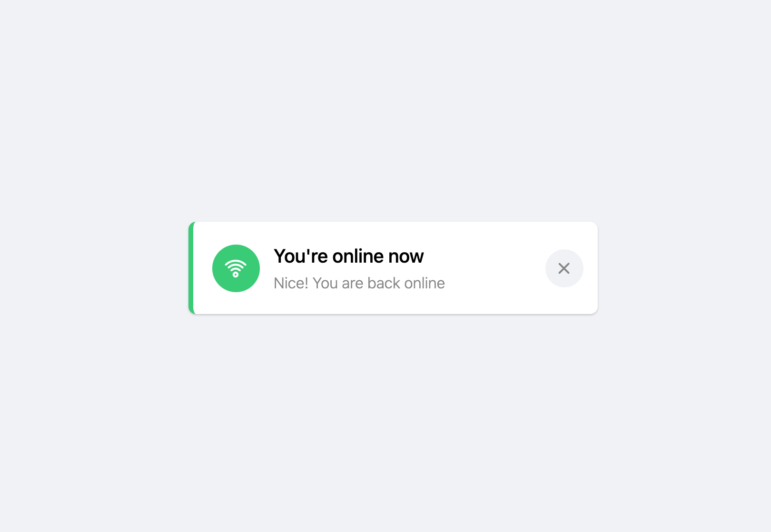Click the word "Nice!" in the subtitle

tap(291, 283)
